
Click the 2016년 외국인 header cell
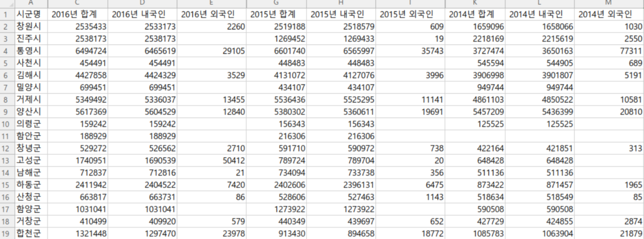(212, 14)
